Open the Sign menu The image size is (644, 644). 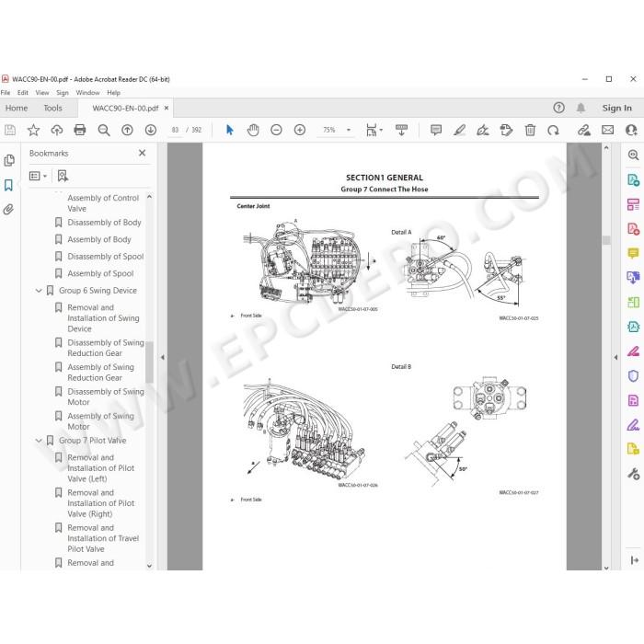pyautogui.click(x=63, y=93)
